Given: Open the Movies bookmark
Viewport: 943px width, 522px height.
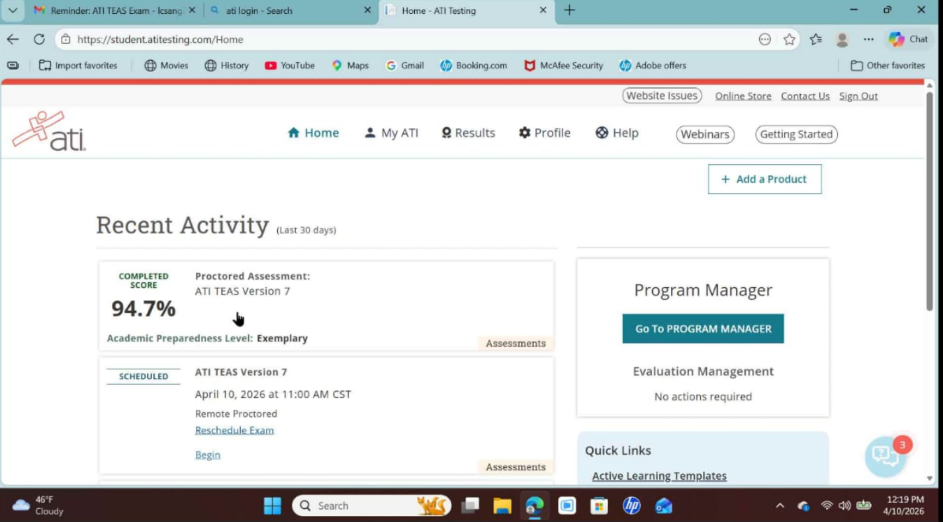Looking at the screenshot, I should (167, 66).
